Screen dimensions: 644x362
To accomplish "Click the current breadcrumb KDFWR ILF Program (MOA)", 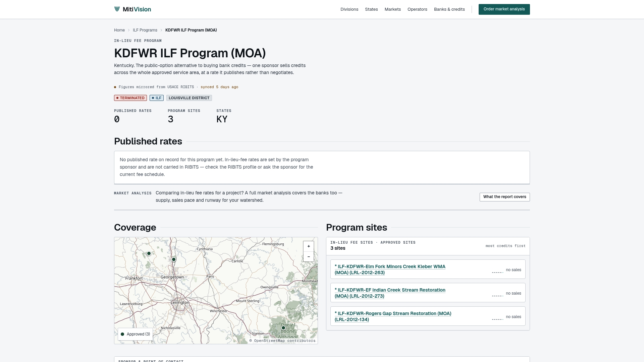I will coord(191,30).
